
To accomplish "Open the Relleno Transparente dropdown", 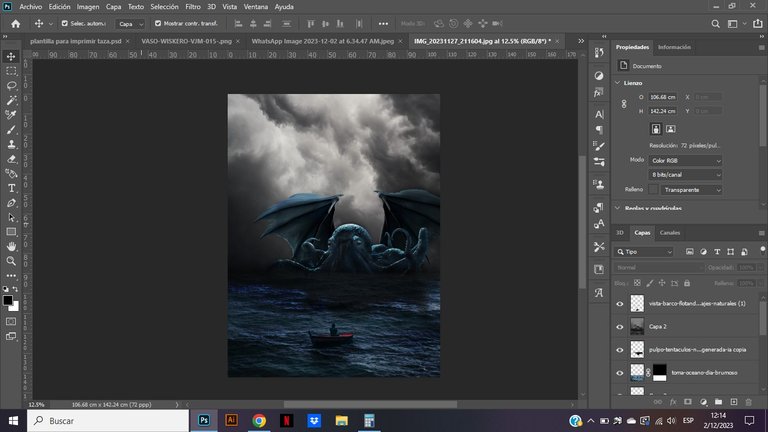I will 691,190.
